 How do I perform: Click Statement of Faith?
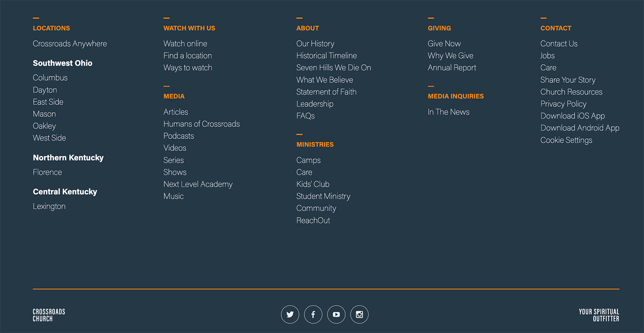(x=326, y=92)
